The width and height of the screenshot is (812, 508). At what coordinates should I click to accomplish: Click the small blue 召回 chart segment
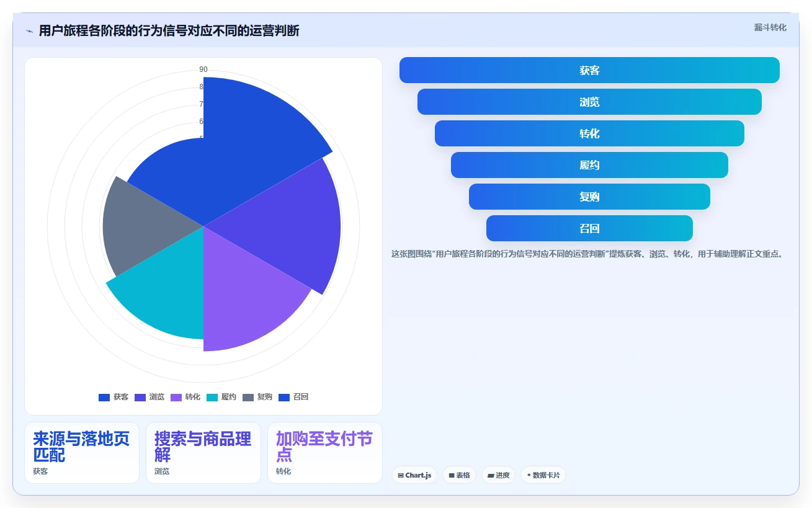(x=177, y=180)
